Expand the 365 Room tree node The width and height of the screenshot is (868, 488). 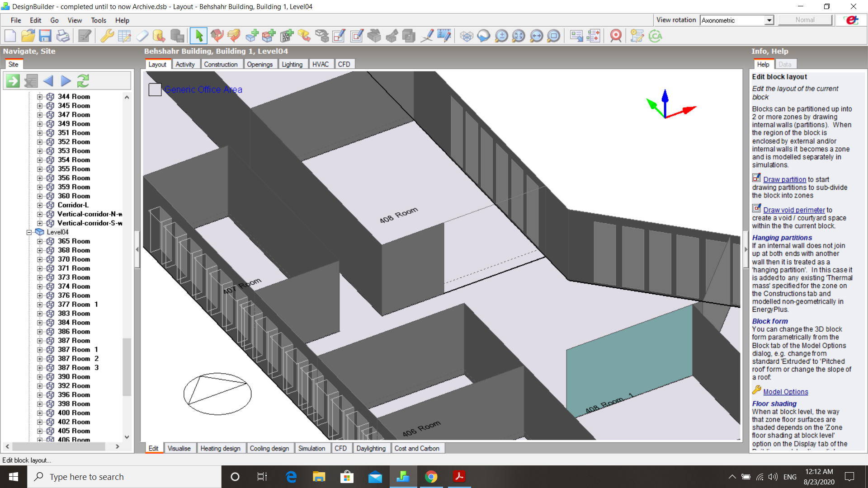[40, 241]
